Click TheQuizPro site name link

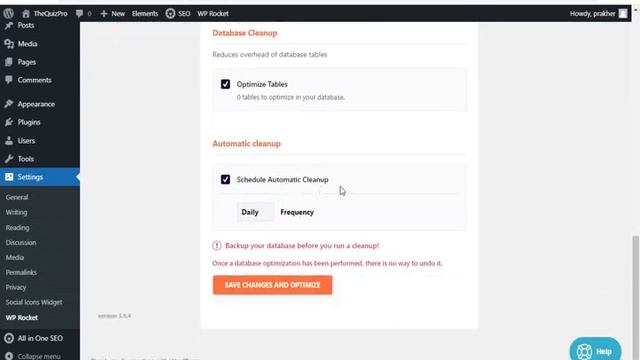pos(50,13)
